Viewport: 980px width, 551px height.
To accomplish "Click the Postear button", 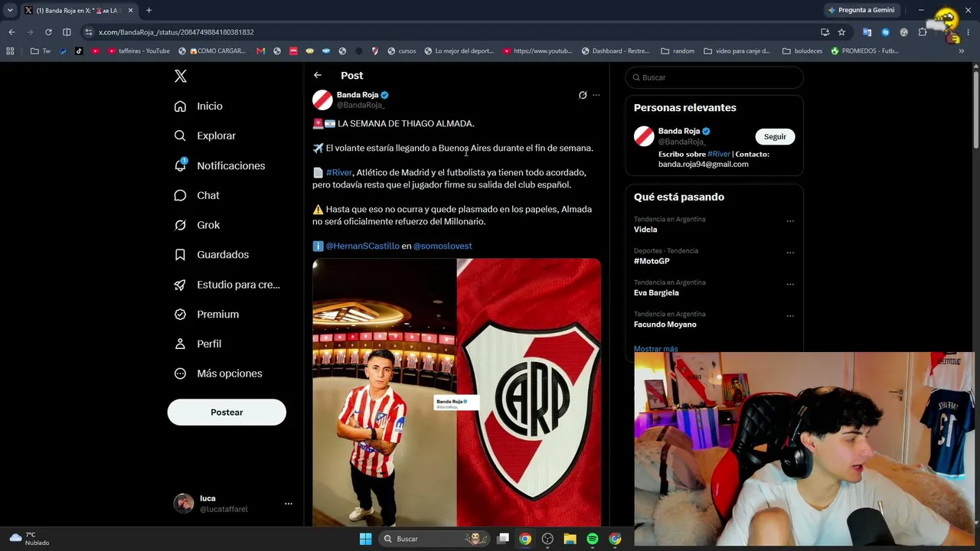I will pos(227,412).
